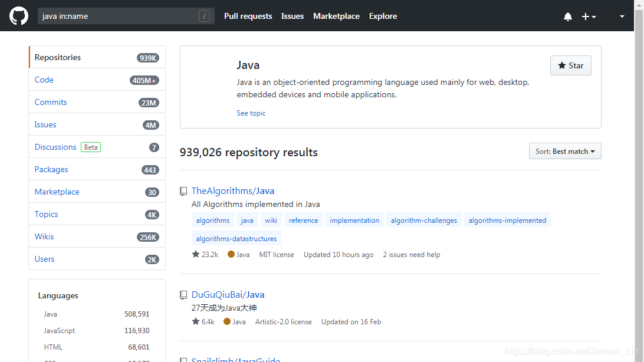Open the TheAlgorithms/Java repository
Viewport: 644px width, 362px height.
[x=232, y=191]
